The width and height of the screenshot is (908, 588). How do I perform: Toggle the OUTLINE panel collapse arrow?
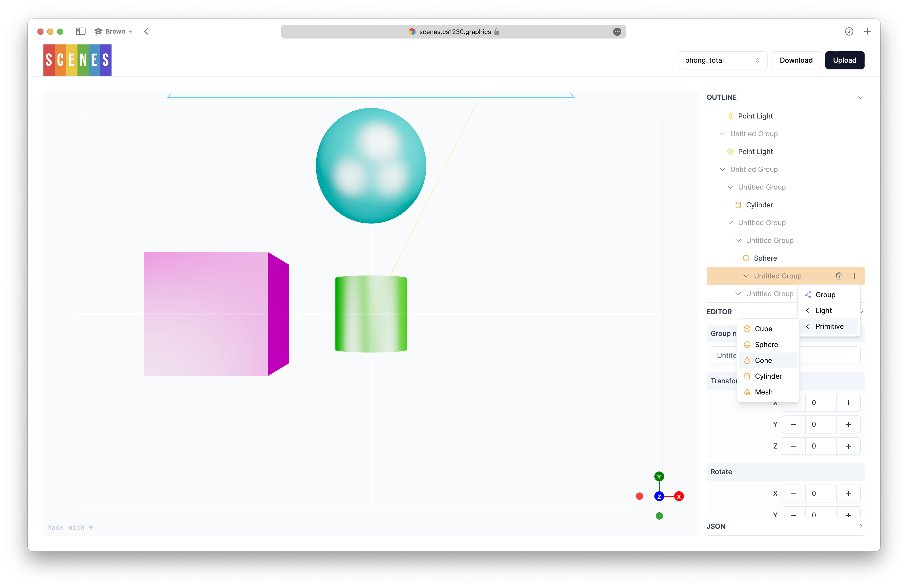tap(859, 97)
